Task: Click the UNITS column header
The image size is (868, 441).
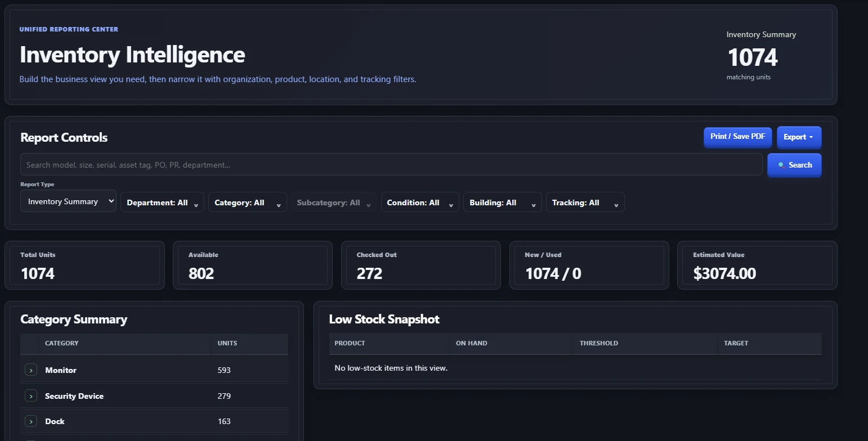Action: [227, 343]
